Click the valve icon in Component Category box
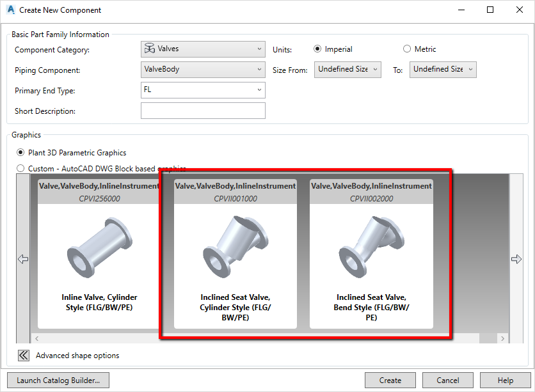This screenshot has width=535, height=392. pos(149,49)
